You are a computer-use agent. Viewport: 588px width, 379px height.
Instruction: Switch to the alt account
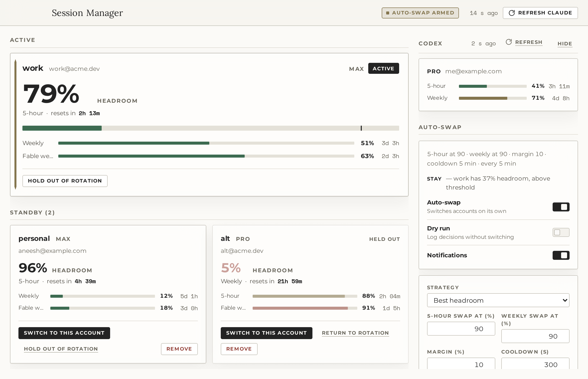(x=266, y=333)
